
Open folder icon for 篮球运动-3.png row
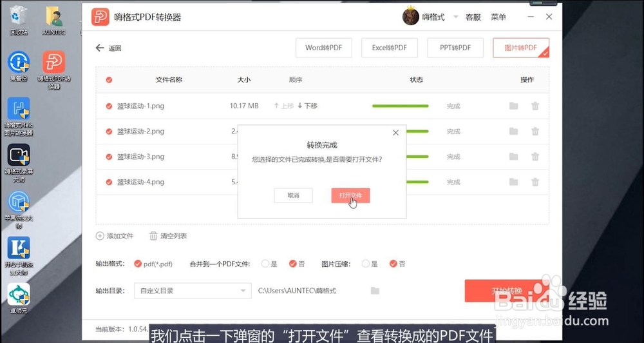513,157
